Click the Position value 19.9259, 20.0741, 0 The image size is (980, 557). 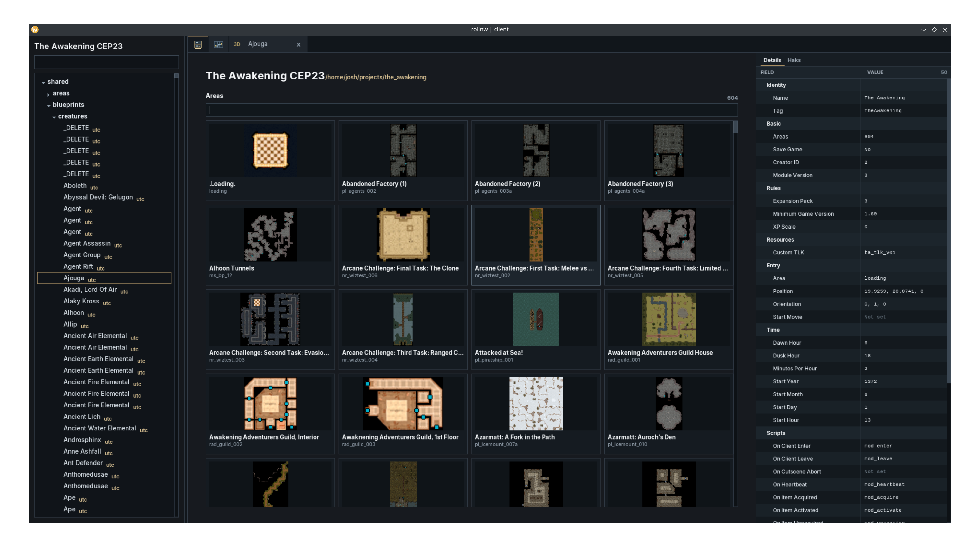tap(894, 291)
